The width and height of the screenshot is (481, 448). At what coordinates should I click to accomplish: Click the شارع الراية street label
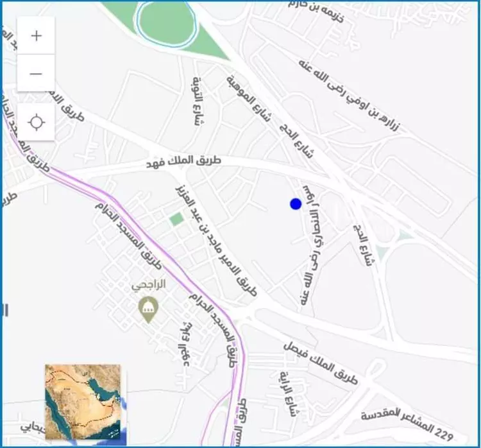[289, 393]
